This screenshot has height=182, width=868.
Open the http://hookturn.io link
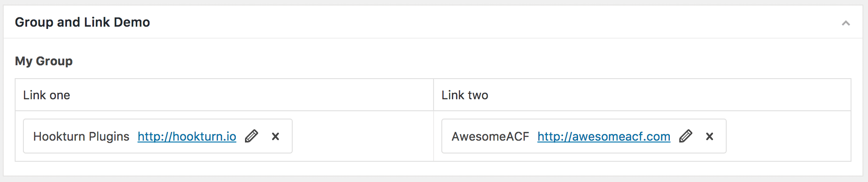[187, 136]
